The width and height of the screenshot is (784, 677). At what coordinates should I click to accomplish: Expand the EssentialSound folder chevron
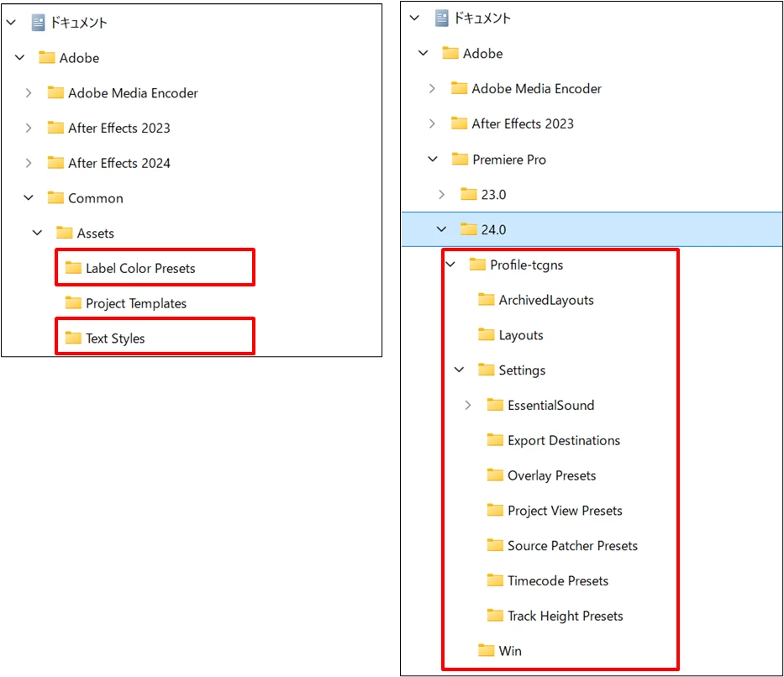[x=468, y=405]
